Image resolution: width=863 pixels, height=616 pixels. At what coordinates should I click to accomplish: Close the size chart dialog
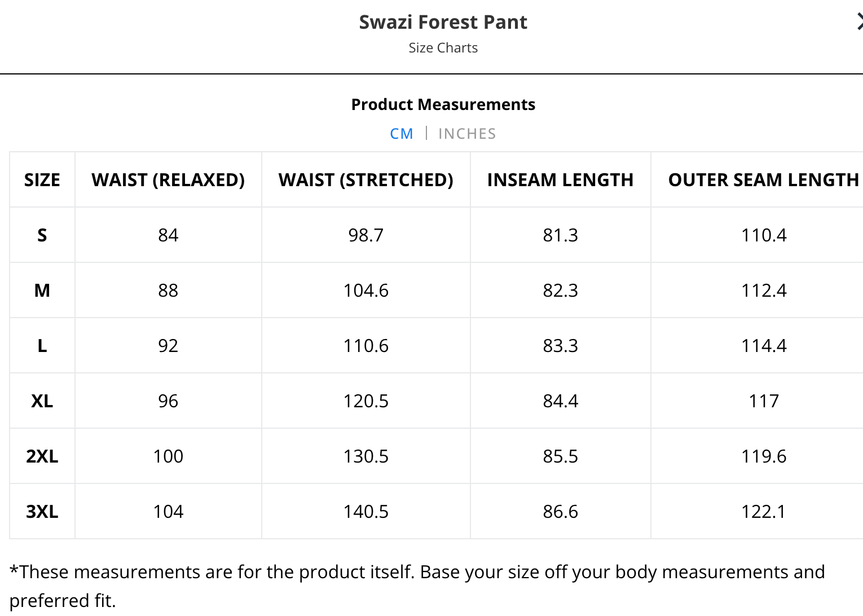pos(859,22)
